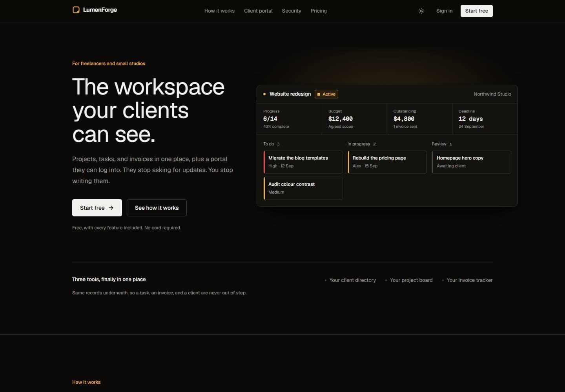
Task: Click the 1 invoice sent label
Action: (x=405, y=127)
